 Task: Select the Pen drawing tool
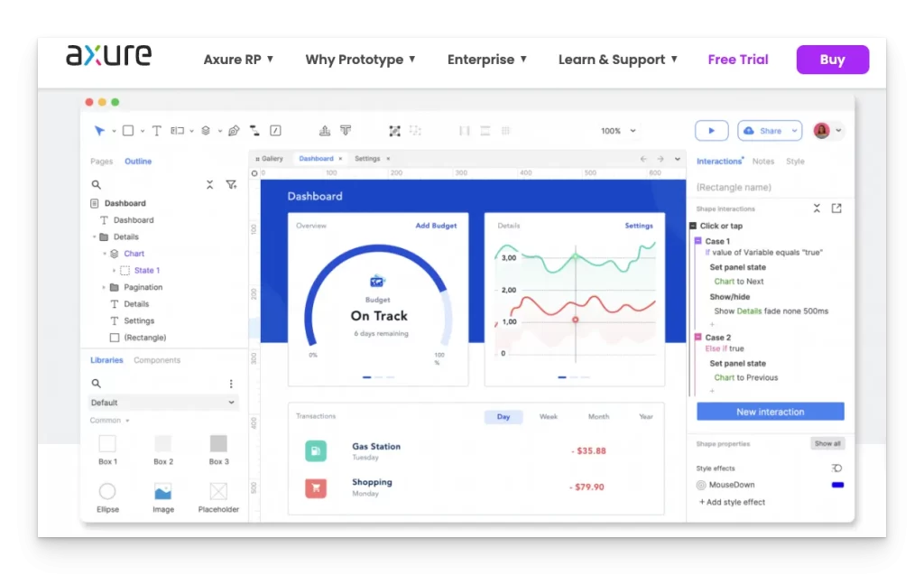point(234,130)
